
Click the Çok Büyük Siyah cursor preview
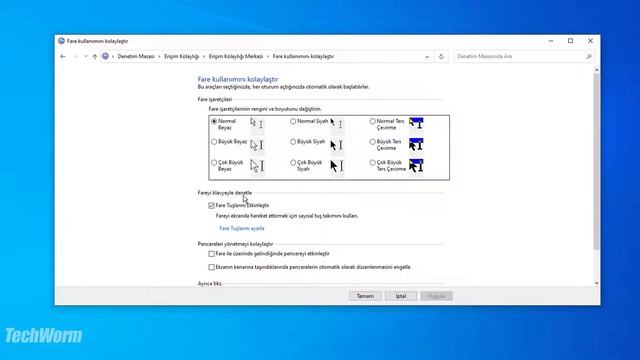click(x=337, y=166)
